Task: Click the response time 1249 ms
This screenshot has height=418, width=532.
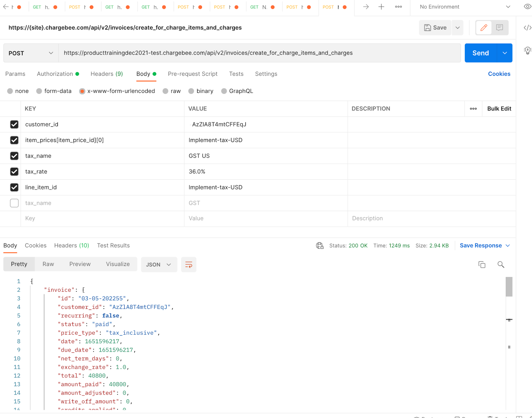Action: pyautogui.click(x=399, y=246)
